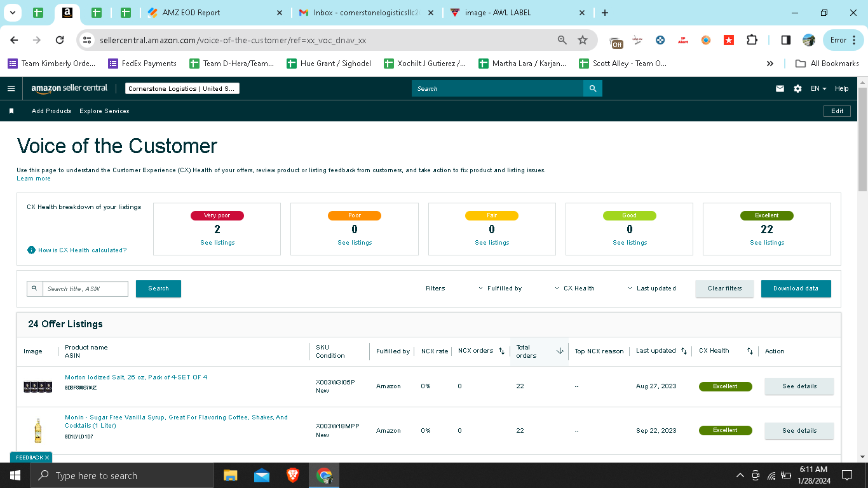Open the tab search chevron at the tab strip's left
The height and width of the screenshot is (488, 868).
pyautogui.click(x=13, y=13)
